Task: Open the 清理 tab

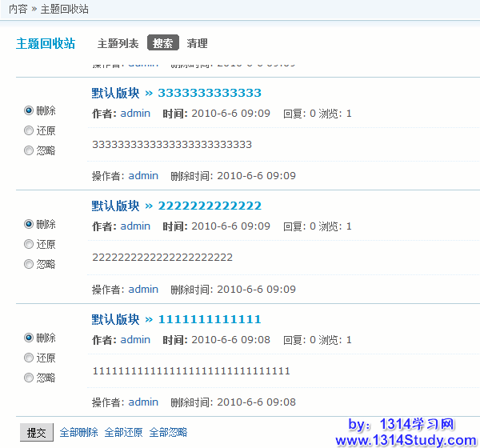Action: click(x=197, y=44)
